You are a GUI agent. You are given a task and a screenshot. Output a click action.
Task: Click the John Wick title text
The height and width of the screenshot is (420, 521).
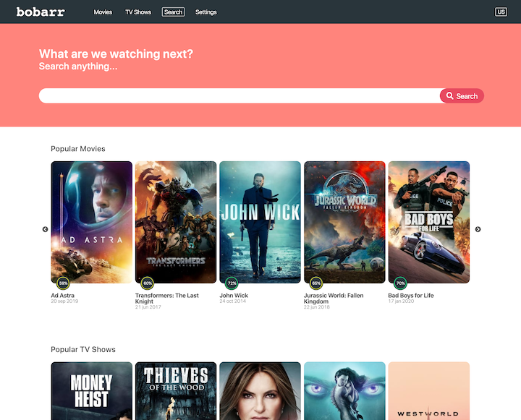coord(234,296)
